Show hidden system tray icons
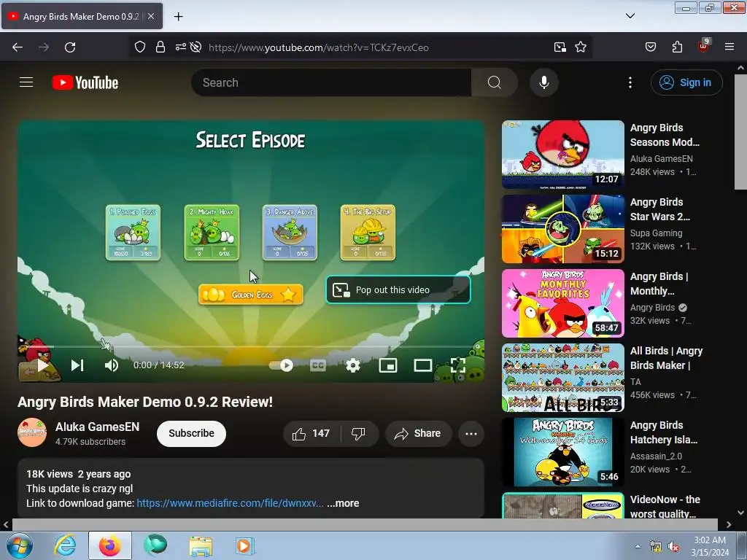The image size is (747, 560). [x=638, y=546]
